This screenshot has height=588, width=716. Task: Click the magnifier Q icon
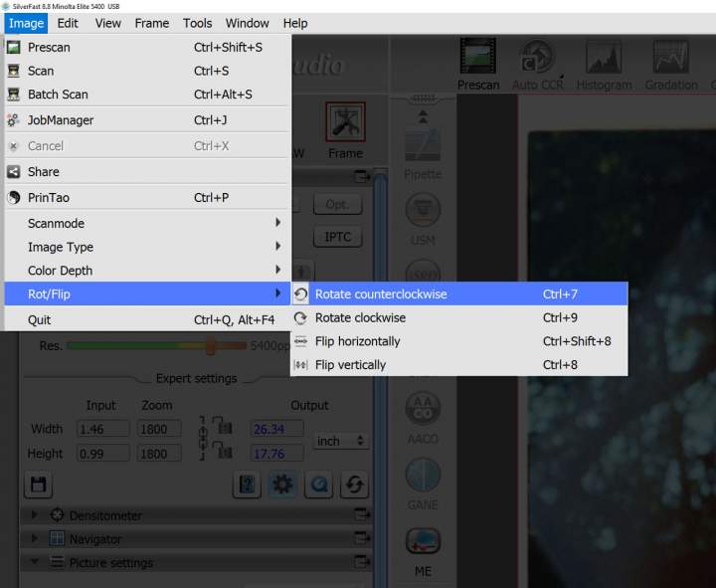pyautogui.click(x=318, y=485)
